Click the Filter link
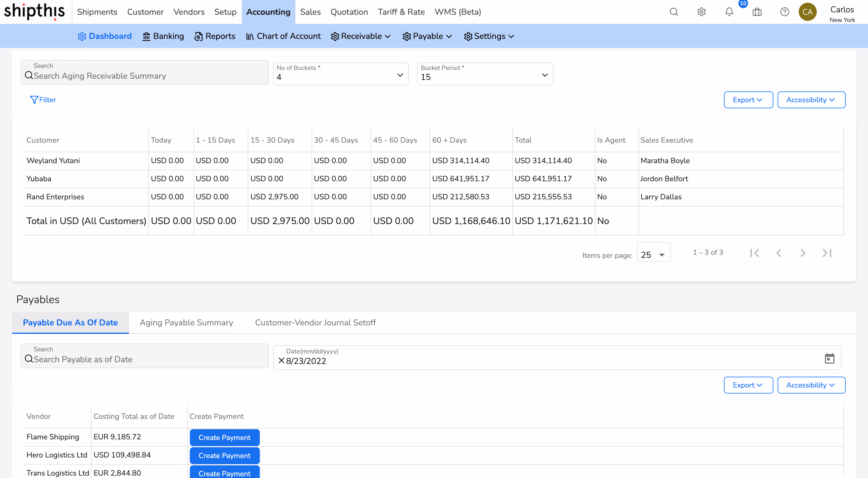Screen dimensions: 868x478 43,100
